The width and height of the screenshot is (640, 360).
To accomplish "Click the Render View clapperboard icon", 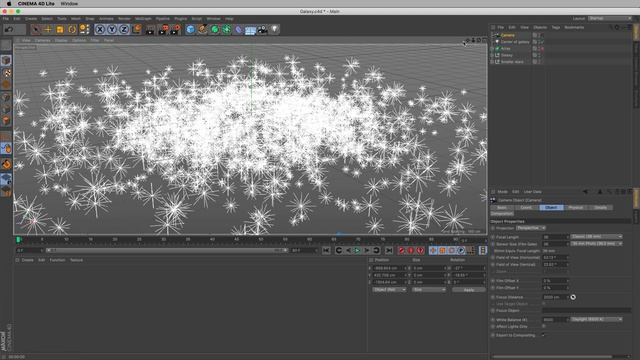I will point(150,29).
